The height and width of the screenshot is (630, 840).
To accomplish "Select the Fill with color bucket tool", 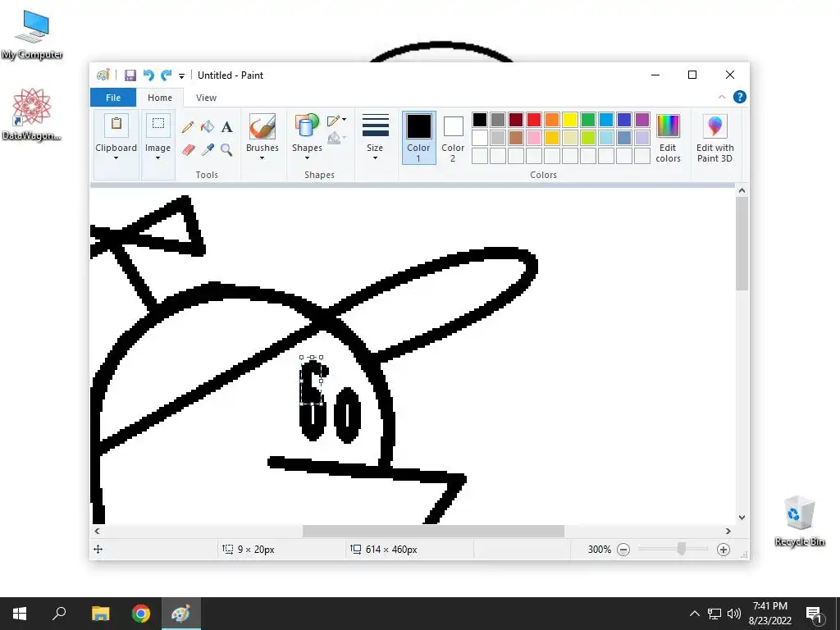I will (208, 127).
